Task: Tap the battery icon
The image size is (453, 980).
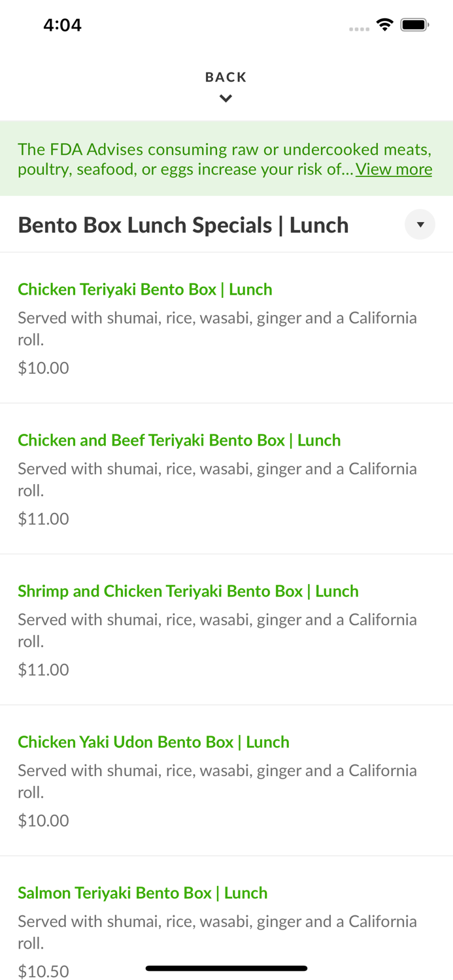Action: point(414,24)
